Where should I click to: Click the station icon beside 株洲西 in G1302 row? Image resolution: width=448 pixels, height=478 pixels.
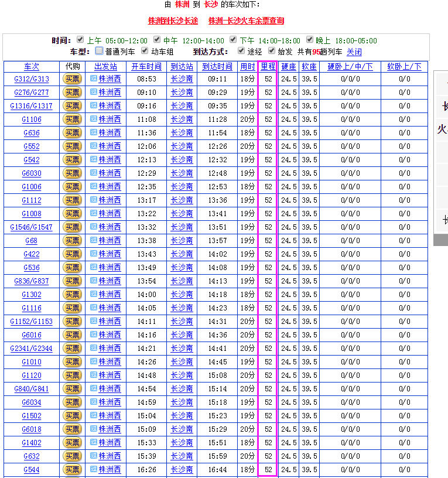(x=94, y=294)
